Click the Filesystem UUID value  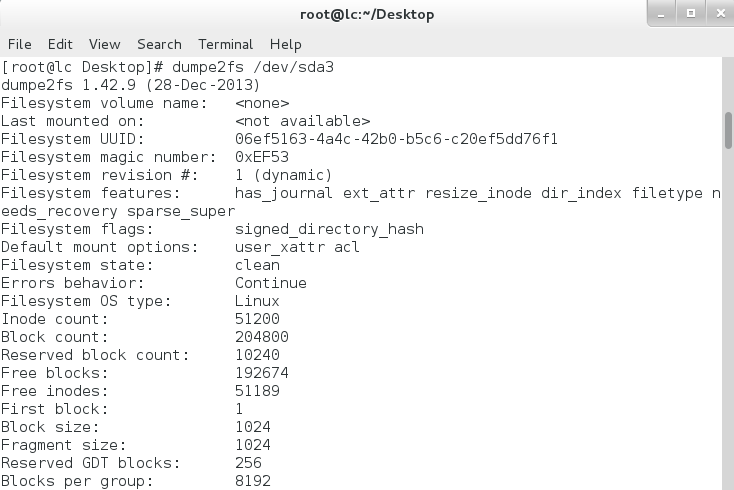(x=396, y=139)
